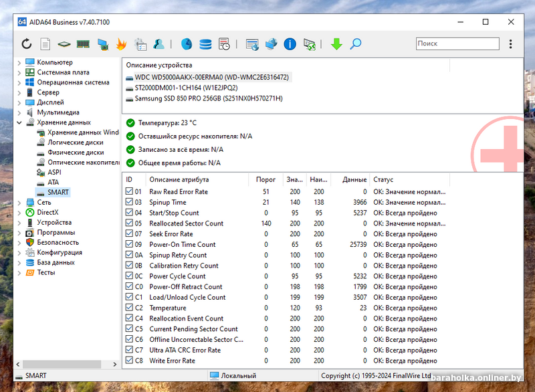Open Физические диски in the tree
This screenshot has height=392, width=535.
click(x=75, y=152)
